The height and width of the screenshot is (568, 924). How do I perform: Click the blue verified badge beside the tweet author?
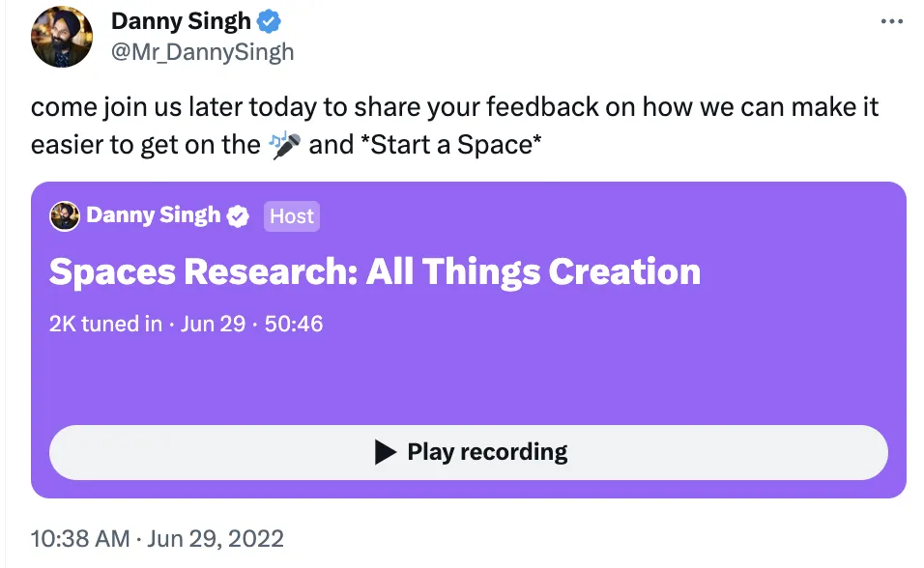268,22
